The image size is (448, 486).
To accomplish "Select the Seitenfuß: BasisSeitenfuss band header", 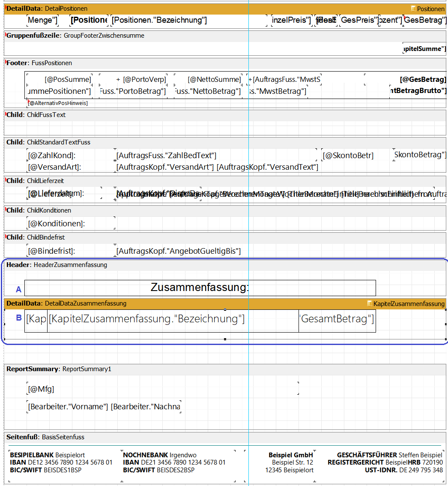I will [x=225, y=437].
